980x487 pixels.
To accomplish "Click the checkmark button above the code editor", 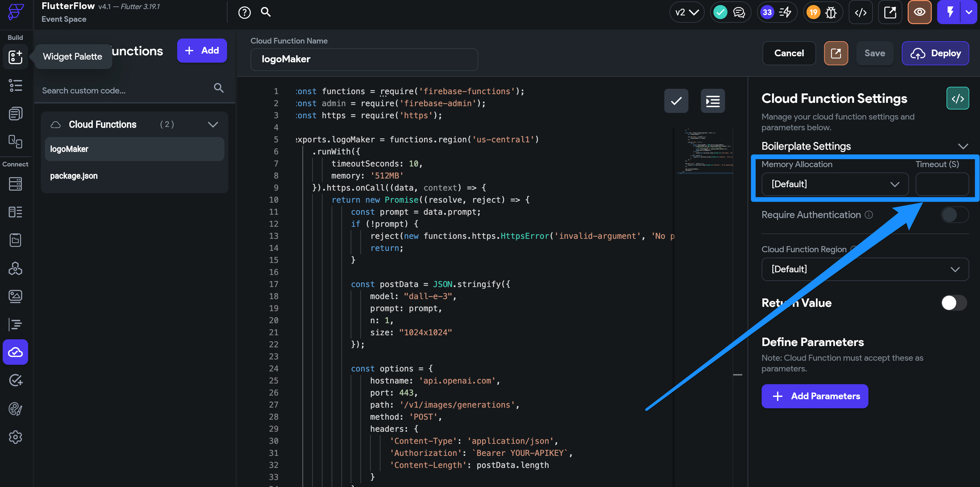I will coord(676,101).
